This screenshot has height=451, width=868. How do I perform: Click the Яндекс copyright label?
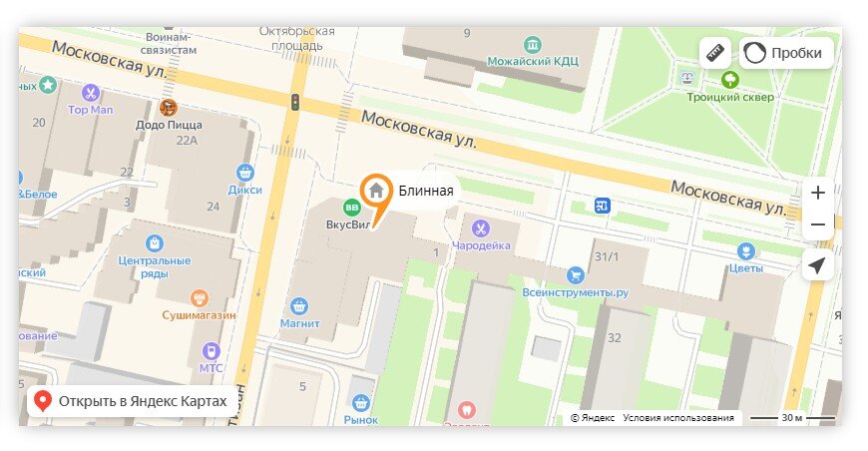pos(593,418)
